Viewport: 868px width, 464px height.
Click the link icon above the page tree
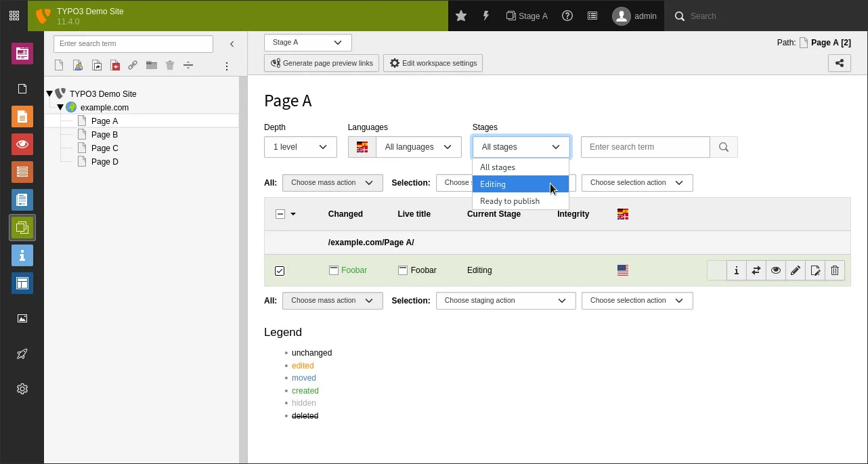pyautogui.click(x=133, y=65)
